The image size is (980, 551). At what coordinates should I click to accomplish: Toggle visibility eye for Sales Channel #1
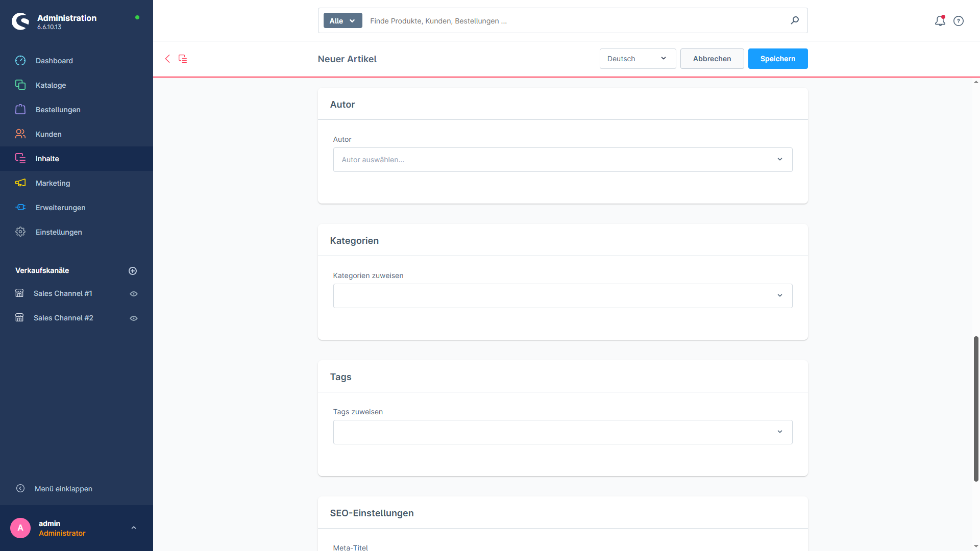pyautogui.click(x=134, y=294)
